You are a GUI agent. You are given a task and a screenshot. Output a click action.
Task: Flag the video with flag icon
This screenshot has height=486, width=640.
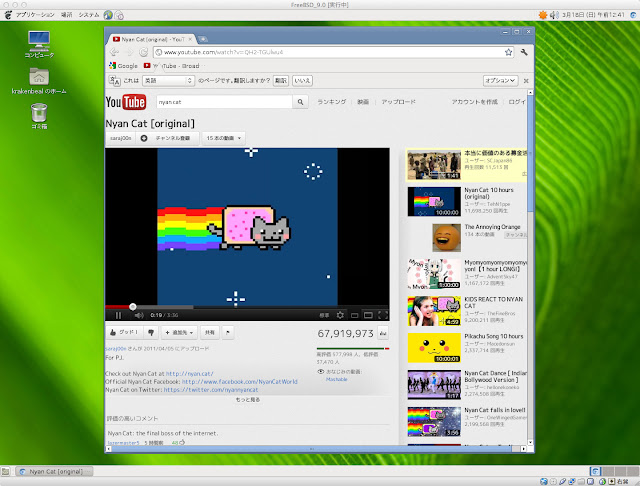228,333
